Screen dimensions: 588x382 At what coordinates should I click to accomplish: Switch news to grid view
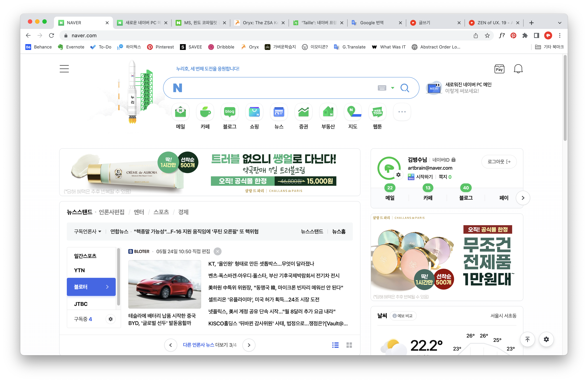pyautogui.click(x=349, y=345)
